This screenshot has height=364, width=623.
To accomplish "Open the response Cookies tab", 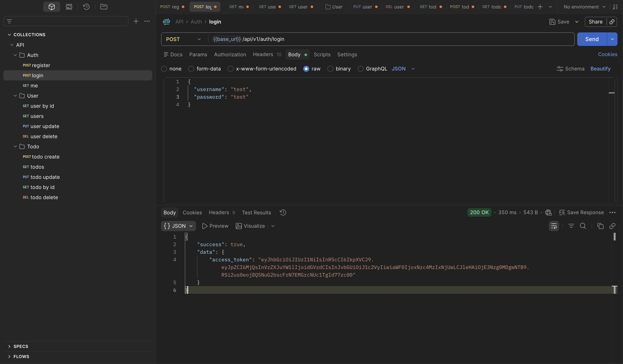I will (192, 212).
